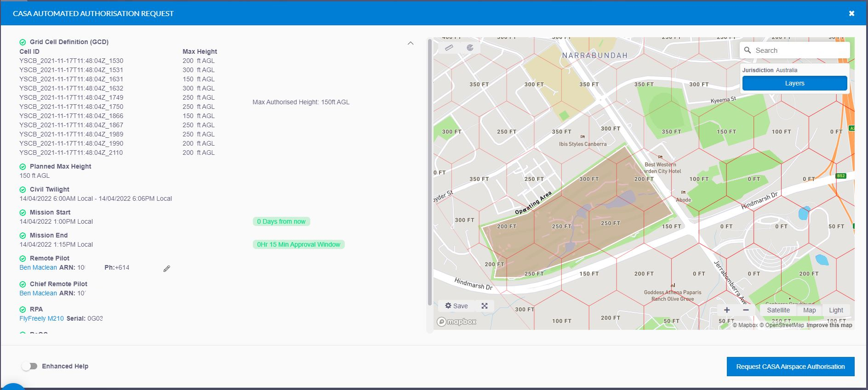Click the radar range rings icon

[470, 48]
